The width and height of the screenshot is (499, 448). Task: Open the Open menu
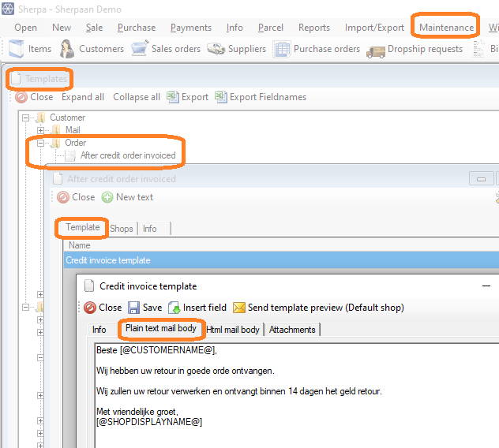[25, 28]
